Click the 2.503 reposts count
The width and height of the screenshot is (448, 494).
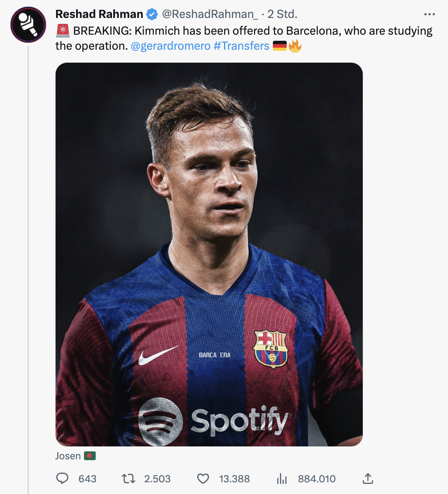pos(157,479)
